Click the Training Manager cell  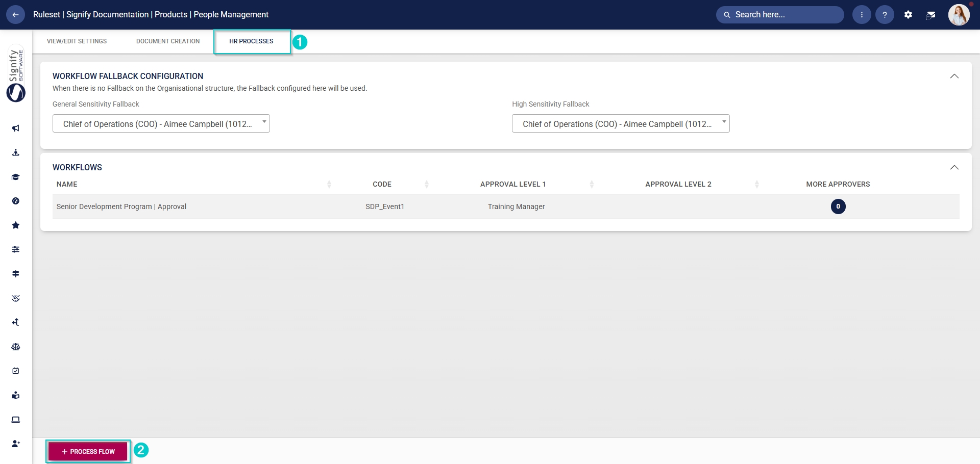[x=516, y=207]
